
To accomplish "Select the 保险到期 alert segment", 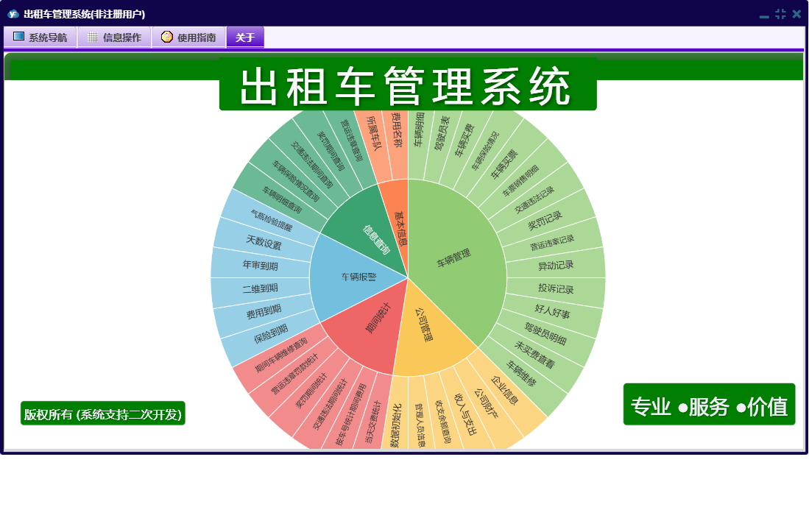I will point(270,334).
